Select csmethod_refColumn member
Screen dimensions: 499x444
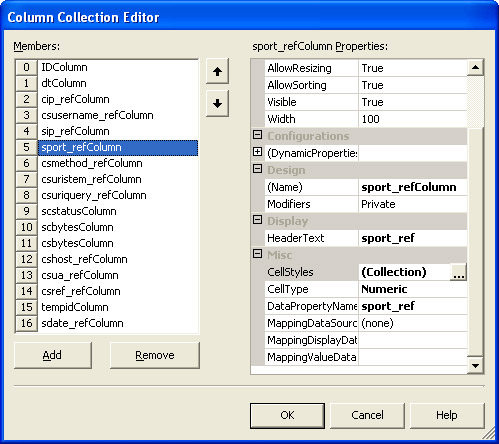click(x=118, y=163)
